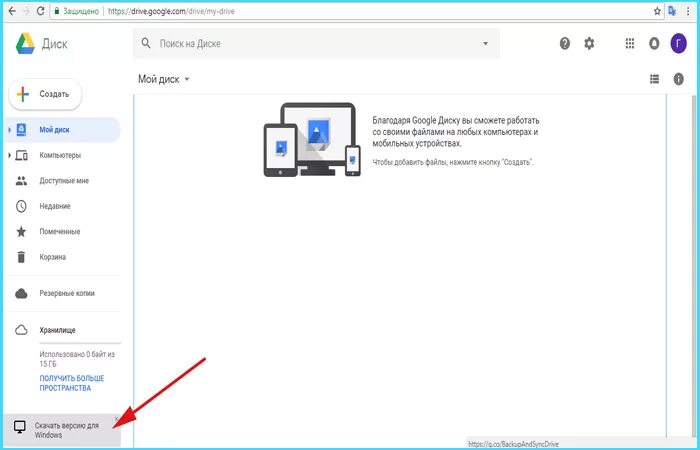This screenshot has width=700, height=450.
Task: Click the Резервные копии cloud icon
Action: 21,293
